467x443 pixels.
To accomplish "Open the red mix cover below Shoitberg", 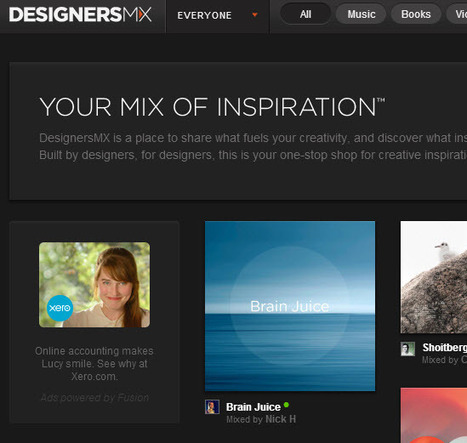I will click(434, 415).
